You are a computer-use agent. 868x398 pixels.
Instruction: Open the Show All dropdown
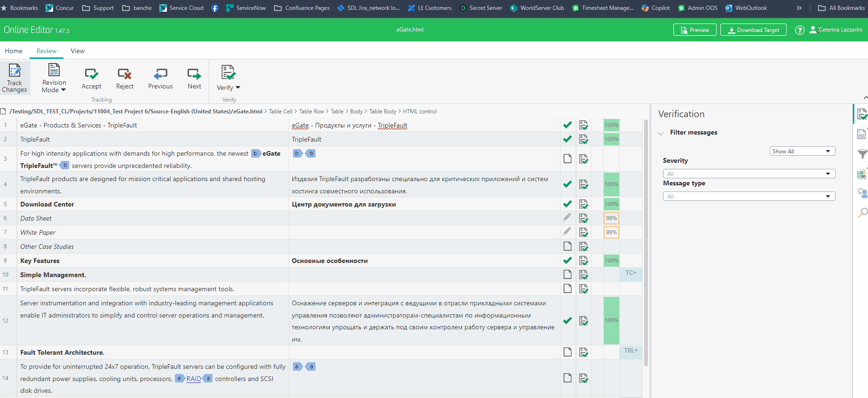pos(802,151)
